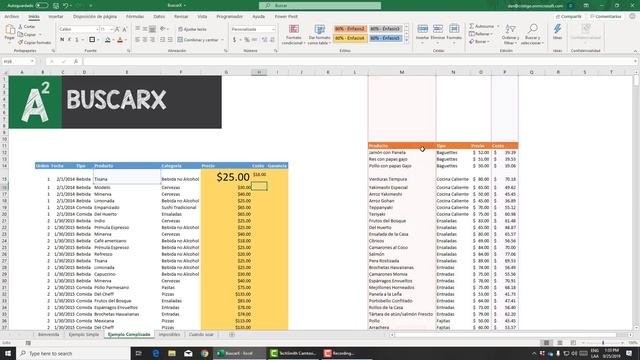Open the Combinar y centrar dropdown arrow
The image size is (640, 360).
tap(222, 40)
